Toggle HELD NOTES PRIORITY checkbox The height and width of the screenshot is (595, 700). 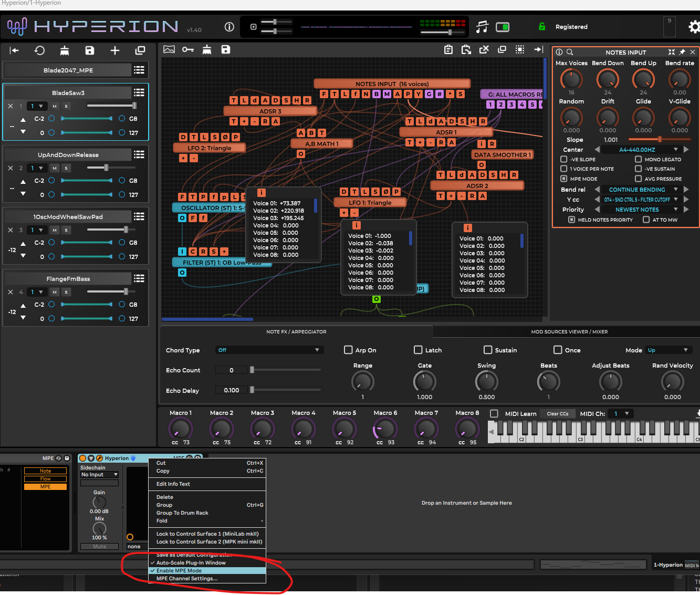(571, 220)
